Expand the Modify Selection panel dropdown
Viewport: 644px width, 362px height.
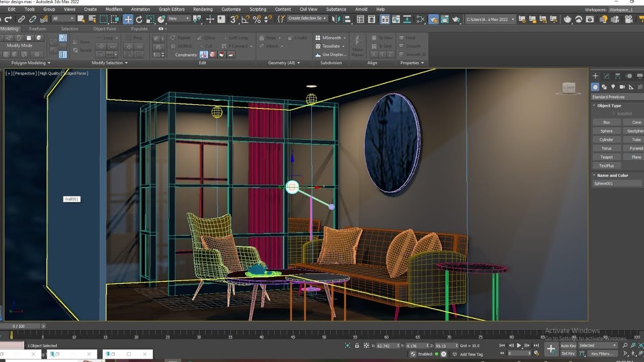[x=110, y=63]
